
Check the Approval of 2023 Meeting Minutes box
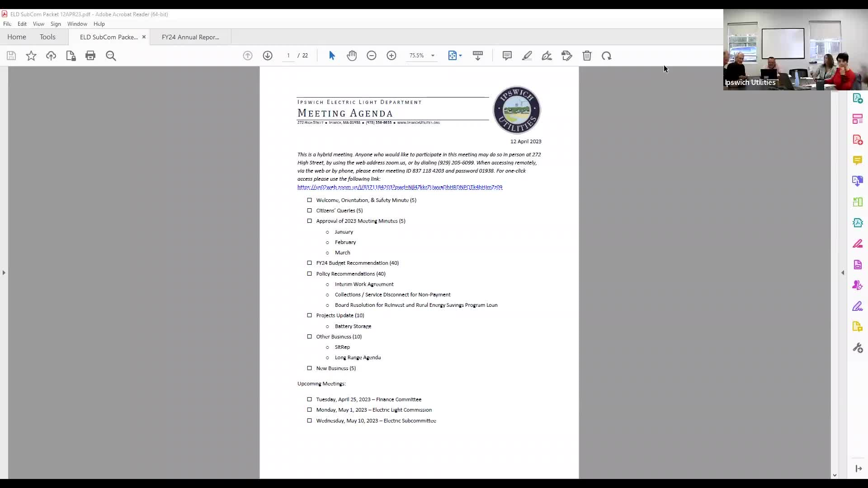(x=310, y=221)
